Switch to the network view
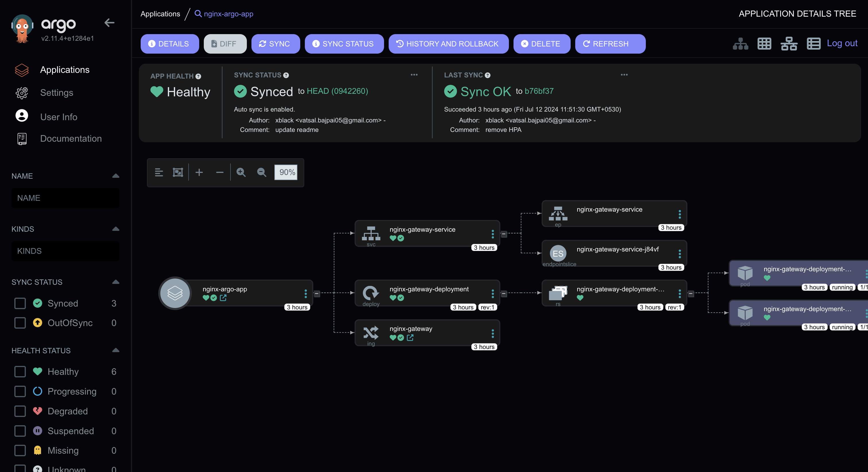Viewport: 868px width, 472px height. pos(789,44)
